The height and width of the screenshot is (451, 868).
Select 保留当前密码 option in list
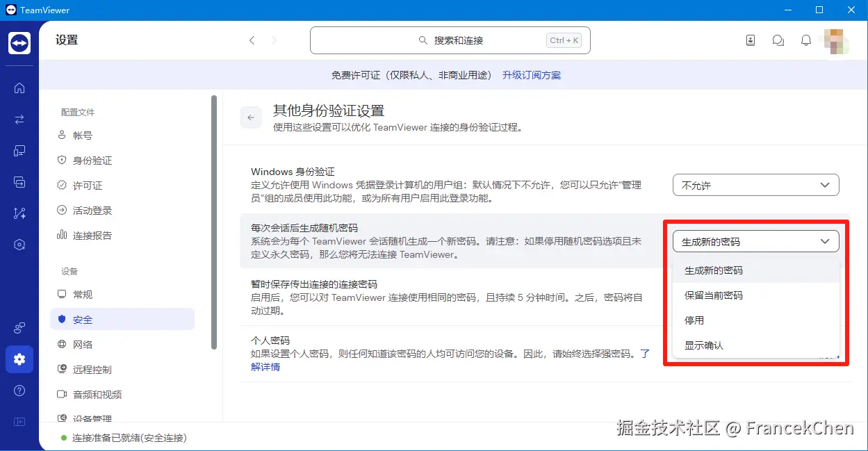pyautogui.click(x=756, y=295)
